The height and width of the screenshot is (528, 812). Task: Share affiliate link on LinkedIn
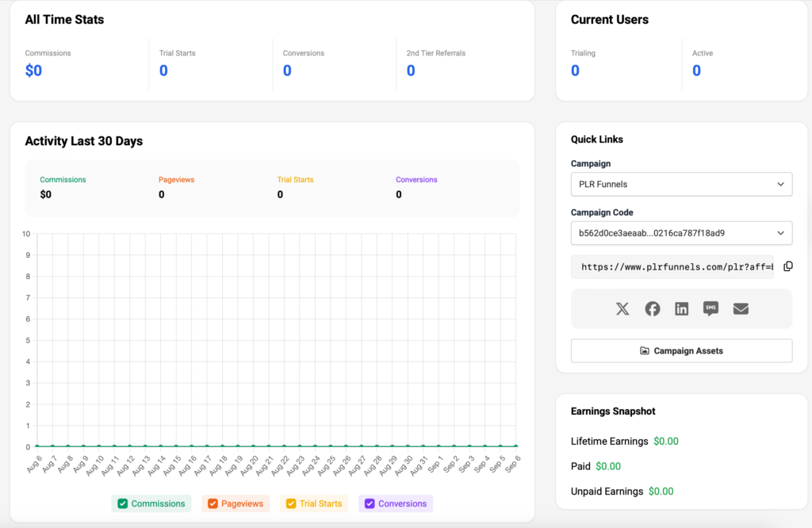(681, 308)
